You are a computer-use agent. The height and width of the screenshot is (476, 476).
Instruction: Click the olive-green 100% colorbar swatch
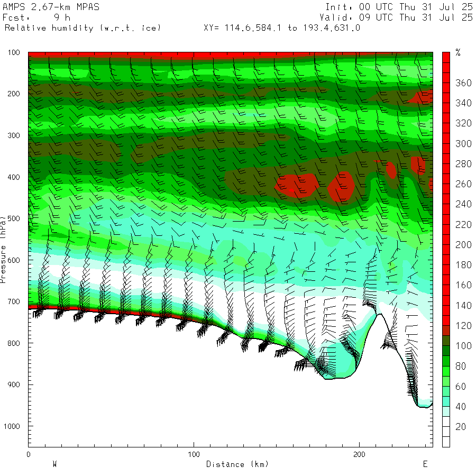coord(446,341)
